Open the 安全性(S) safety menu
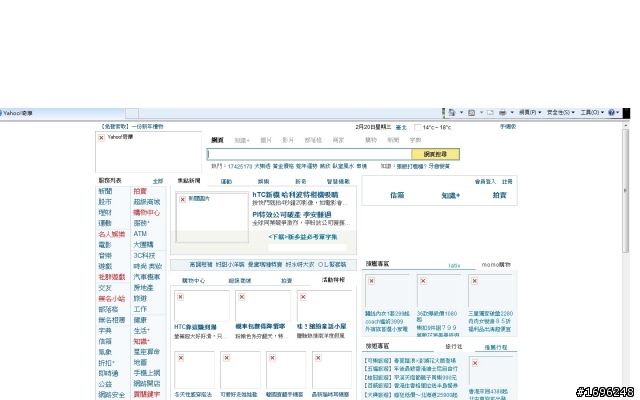Screen dimensions: 640x400 (x=561, y=112)
